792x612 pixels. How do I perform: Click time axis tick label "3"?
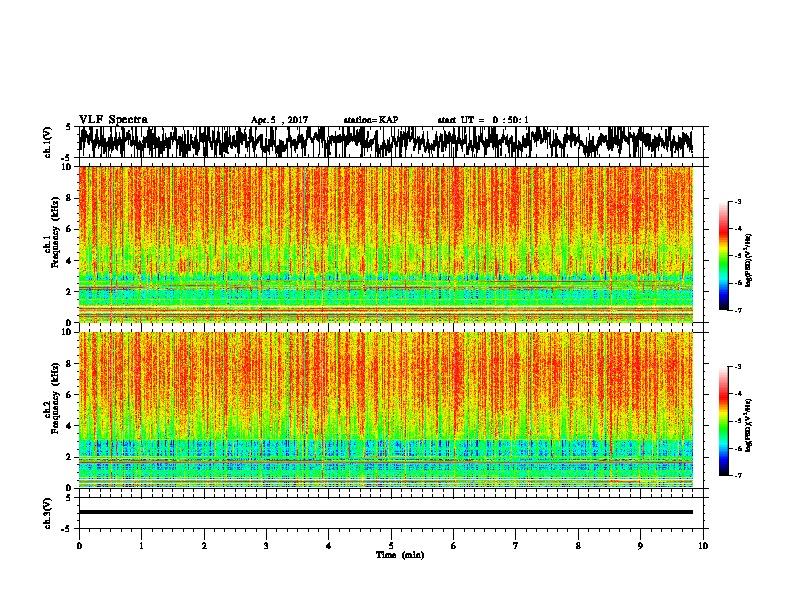[x=266, y=546]
